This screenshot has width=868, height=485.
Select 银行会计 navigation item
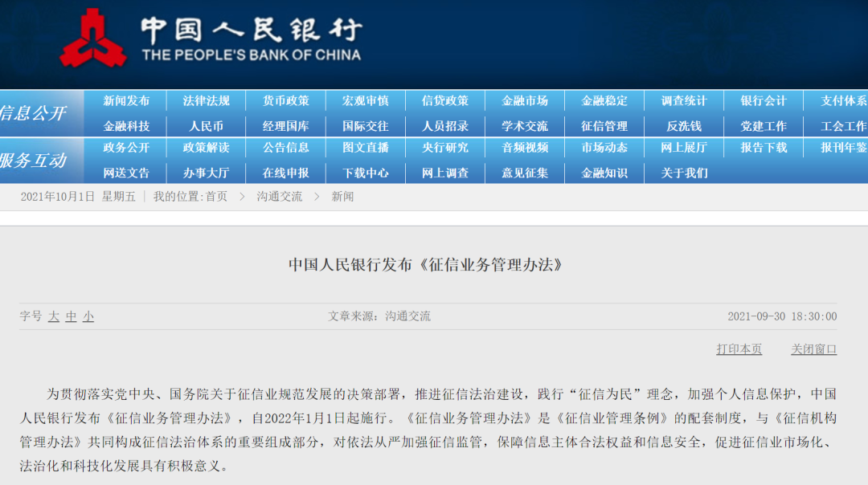click(764, 100)
